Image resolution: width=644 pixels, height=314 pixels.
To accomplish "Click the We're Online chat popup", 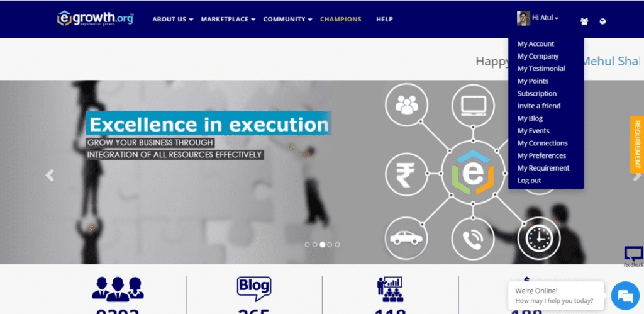I will click(556, 296).
